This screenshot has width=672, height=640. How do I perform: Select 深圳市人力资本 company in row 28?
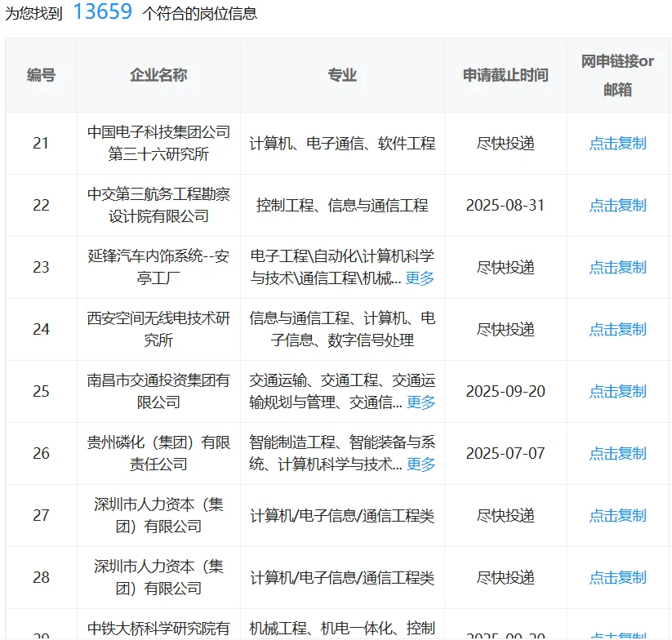(x=158, y=577)
